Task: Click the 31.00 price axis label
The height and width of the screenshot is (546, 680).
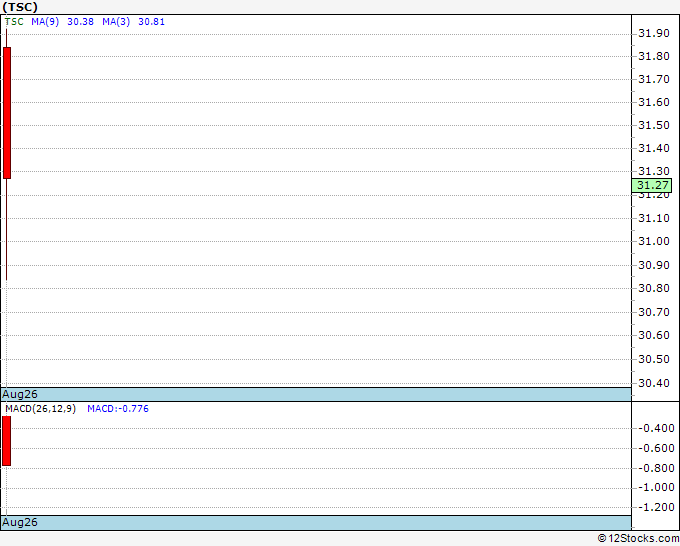Action: click(x=654, y=241)
